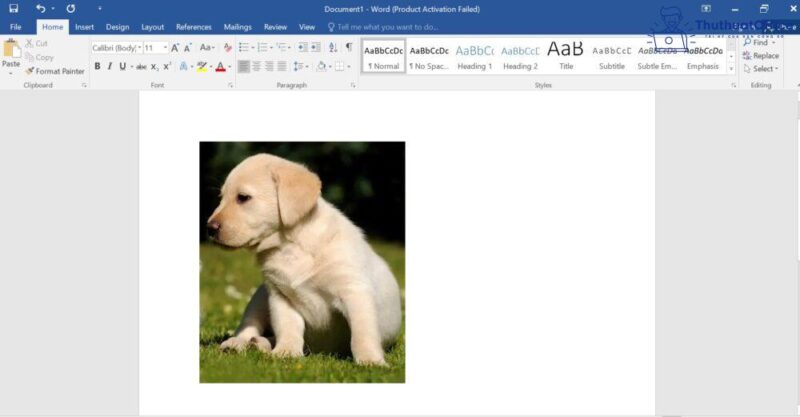Apply the Heading 1 style
Image resolution: width=800 pixels, height=417 pixels.
point(474,56)
